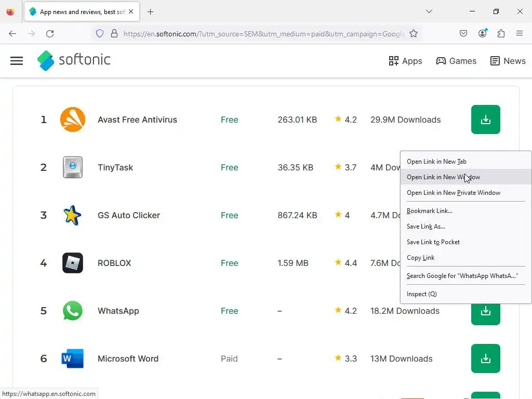Choose Open Link in New Window

tap(466, 177)
